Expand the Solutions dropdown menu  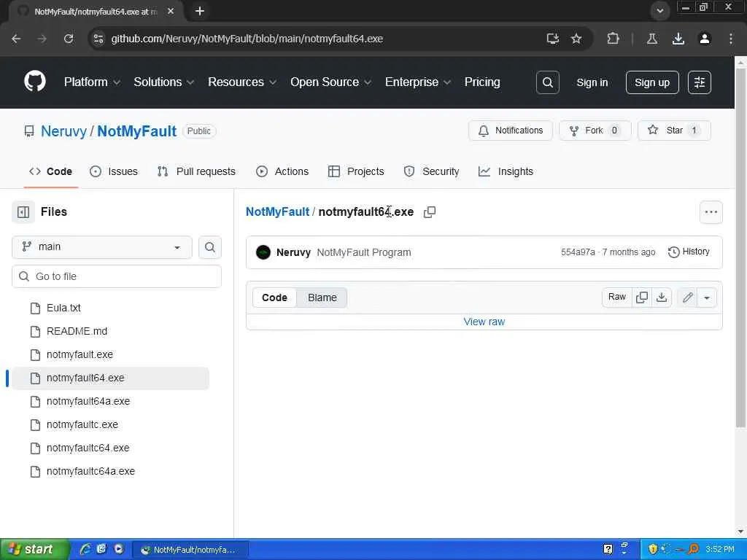164,82
